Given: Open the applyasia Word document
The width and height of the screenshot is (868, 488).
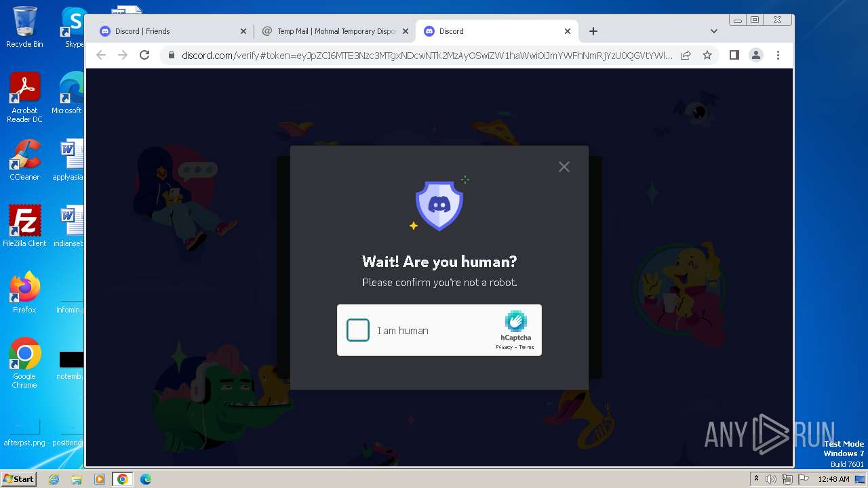Looking at the screenshot, I should 68,159.
